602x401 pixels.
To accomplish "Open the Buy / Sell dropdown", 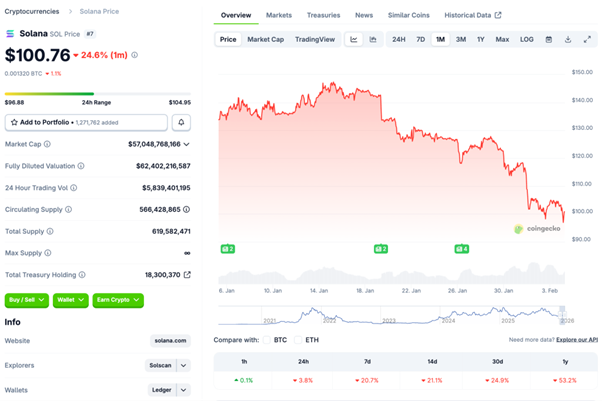I will click(x=26, y=299).
